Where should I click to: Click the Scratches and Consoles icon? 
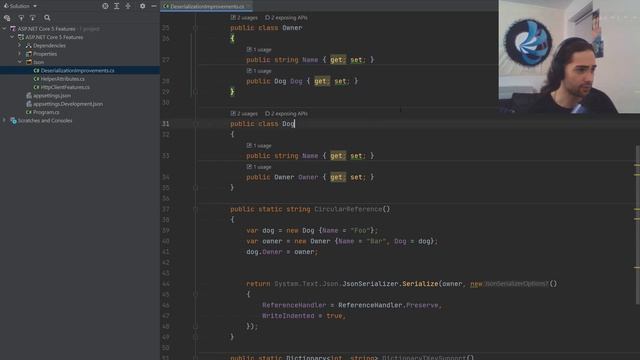point(13,120)
